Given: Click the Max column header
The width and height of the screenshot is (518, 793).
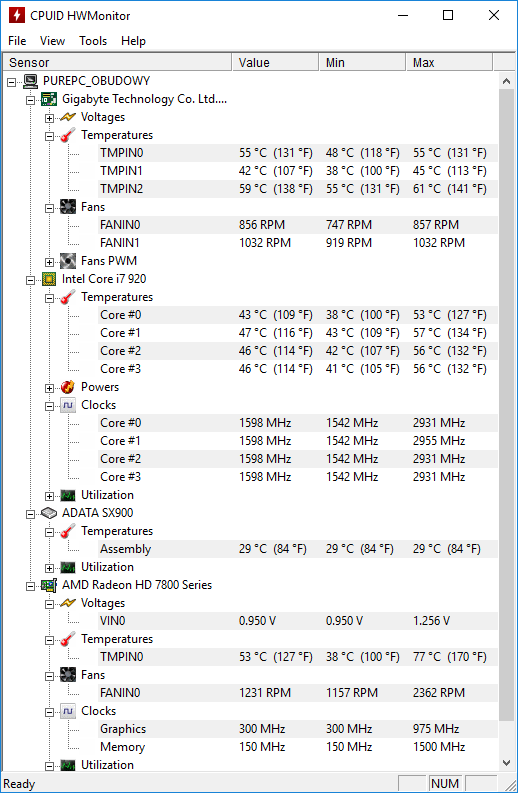Looking at the screenshot, I should [449, 62].
